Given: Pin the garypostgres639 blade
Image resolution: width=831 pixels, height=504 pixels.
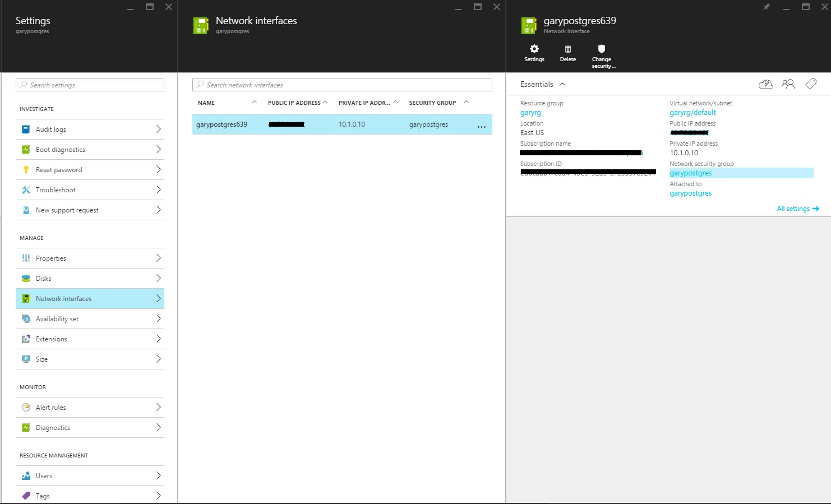Looking at the screenshot, I should [x=767, y=7].
